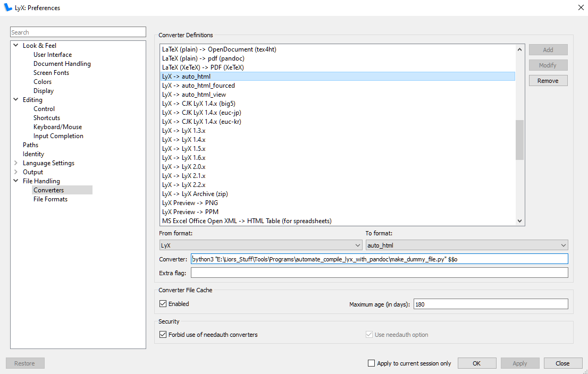588x374 pixels.
Task: Open the Shortcuts preferences page
Action: tap(46, 117)
